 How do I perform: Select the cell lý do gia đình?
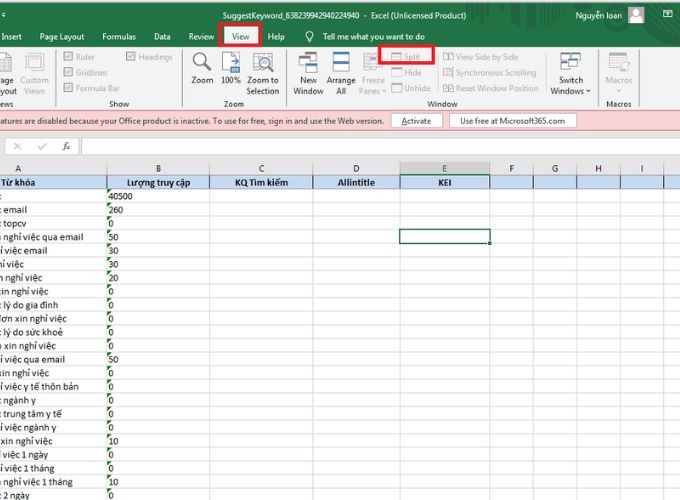click(53, 305)
